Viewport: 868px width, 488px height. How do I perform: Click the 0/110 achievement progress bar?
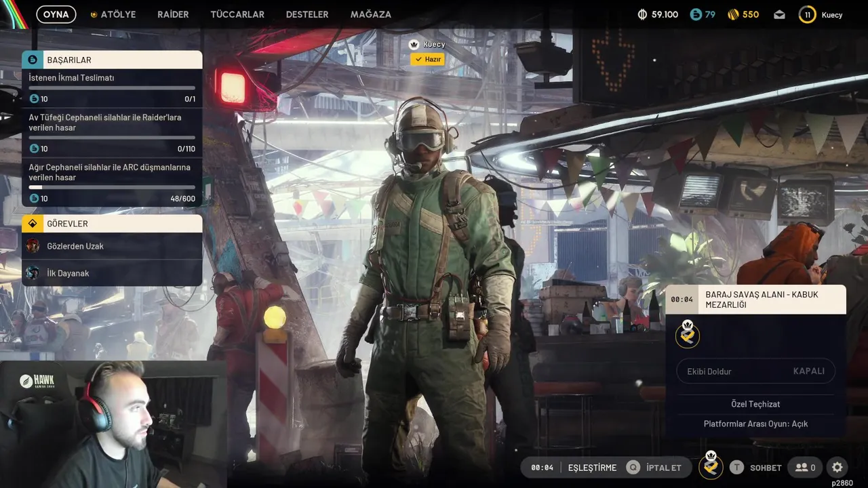112,138
